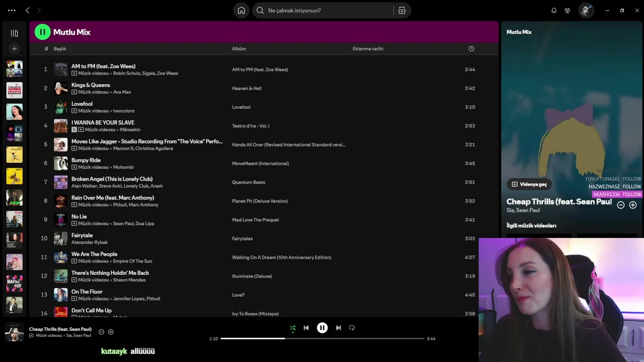Open artist link 'Mohombi'

pyautogui.click(x=123, y=167)
